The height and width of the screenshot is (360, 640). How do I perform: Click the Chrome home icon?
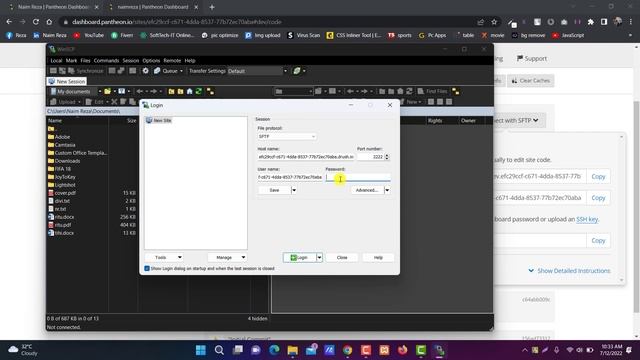tap(49, 22)
